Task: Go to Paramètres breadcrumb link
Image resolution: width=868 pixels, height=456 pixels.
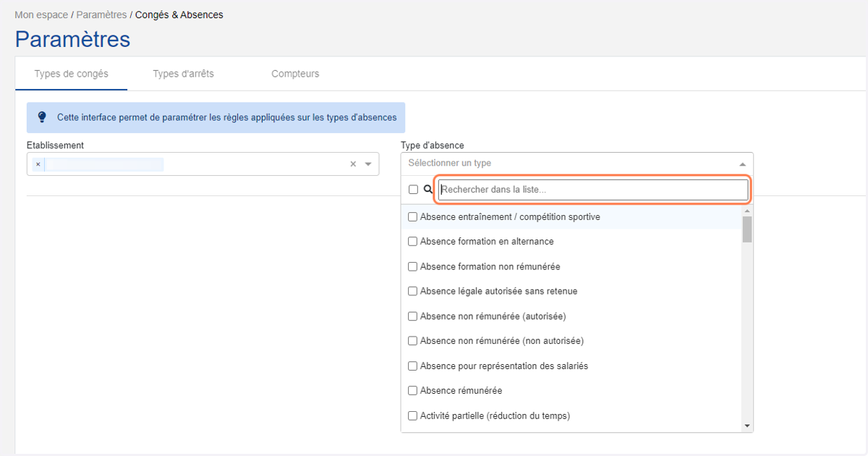Action: coord(101,14)
